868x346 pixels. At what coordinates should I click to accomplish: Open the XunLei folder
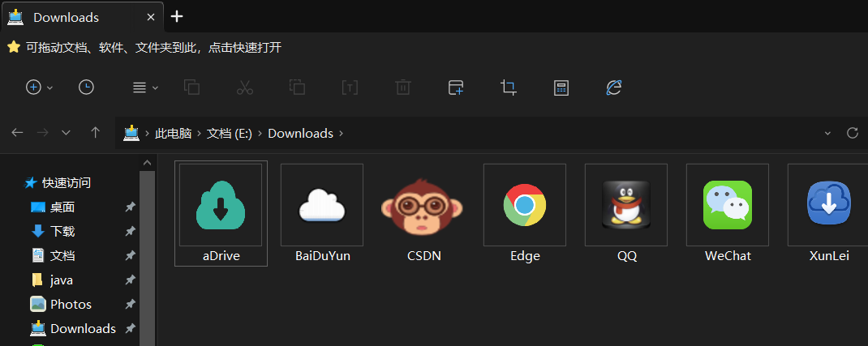click(829, 213)
